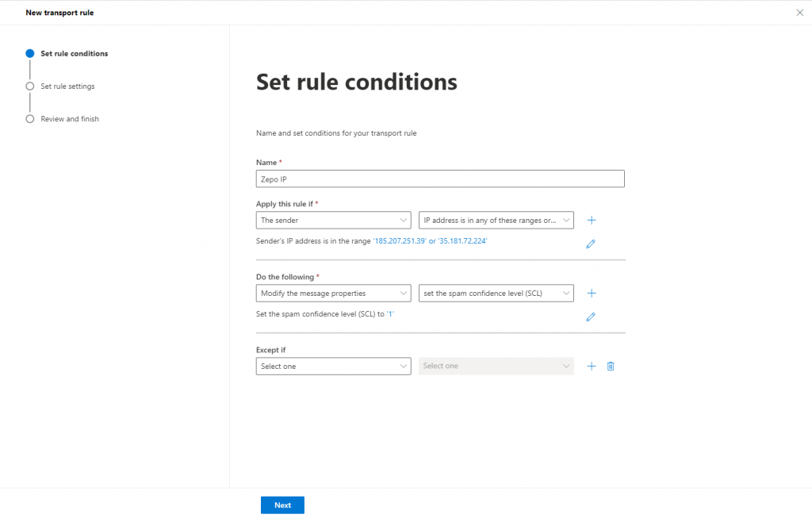This screenshot has width=812, height=522.
Task: Edit the sender IP address range with the pencil icon
Action: [590, 244]
